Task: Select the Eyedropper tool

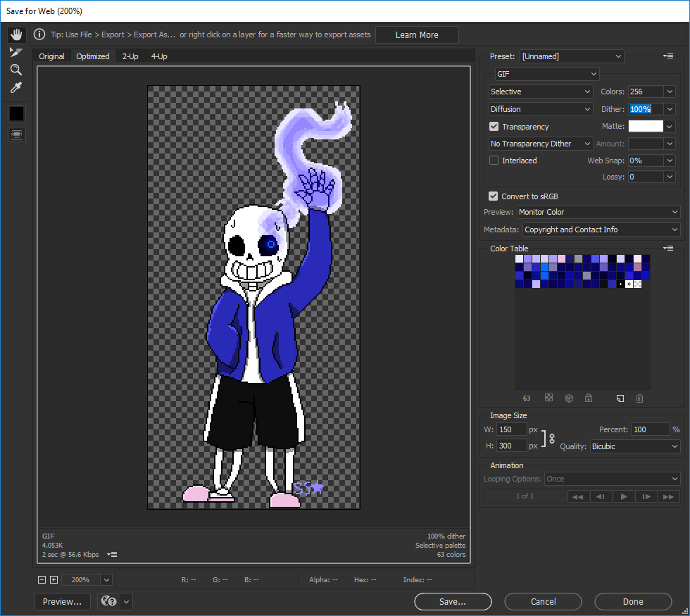Action: 15,87
